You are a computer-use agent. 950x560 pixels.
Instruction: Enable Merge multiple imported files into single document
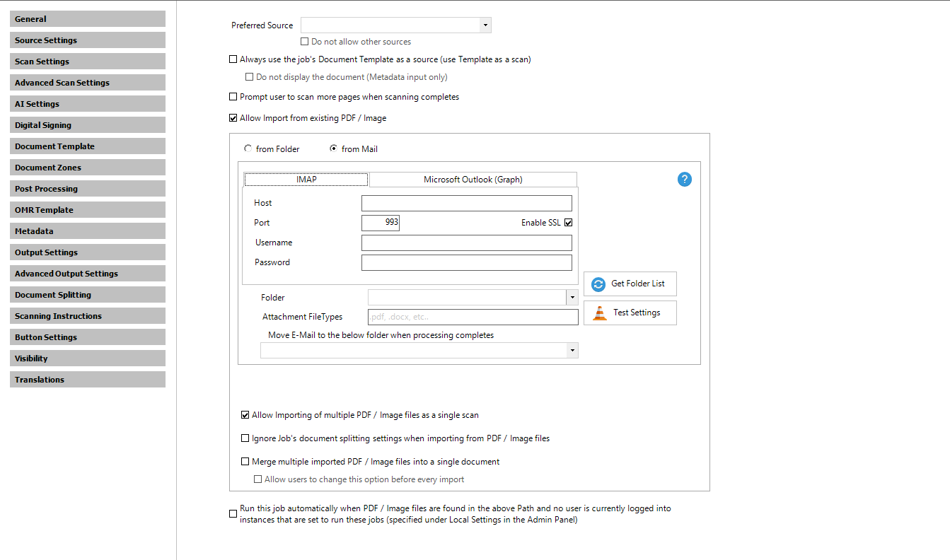(x=245, y=462)
